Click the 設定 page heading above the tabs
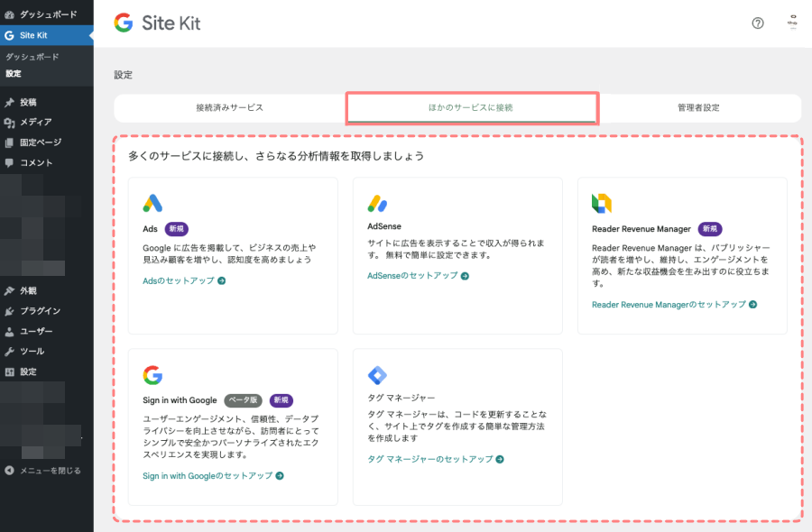 point(124,75)
